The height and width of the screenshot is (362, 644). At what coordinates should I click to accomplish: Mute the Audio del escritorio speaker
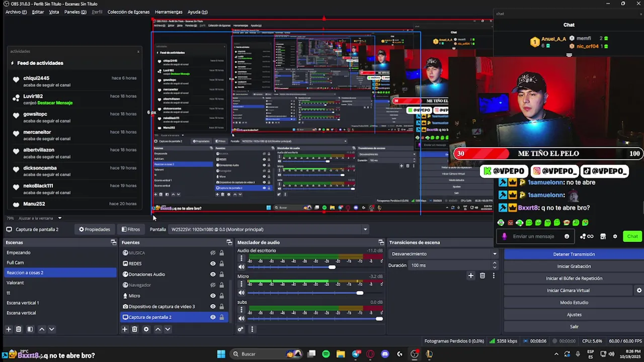coord(242,267)
